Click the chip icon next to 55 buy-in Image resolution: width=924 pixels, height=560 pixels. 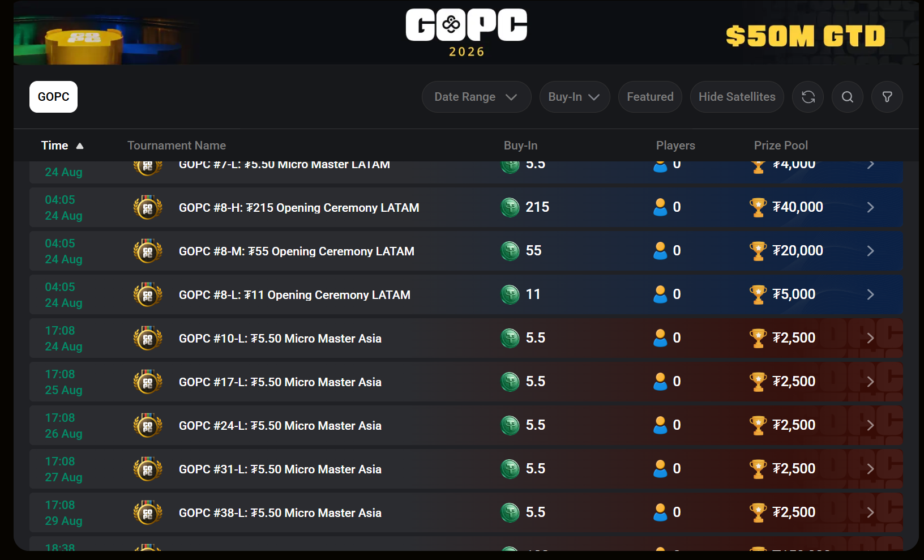[510, 251]
